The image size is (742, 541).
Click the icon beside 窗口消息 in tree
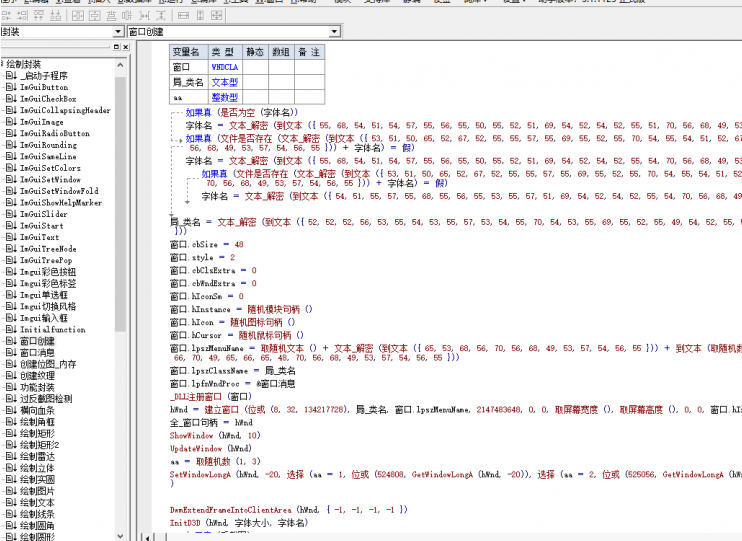[x=12, y=352]
